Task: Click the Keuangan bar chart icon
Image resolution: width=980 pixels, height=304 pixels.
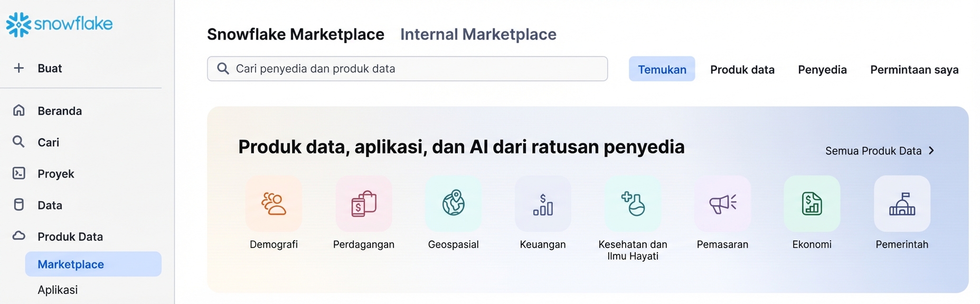Action: 543,204
